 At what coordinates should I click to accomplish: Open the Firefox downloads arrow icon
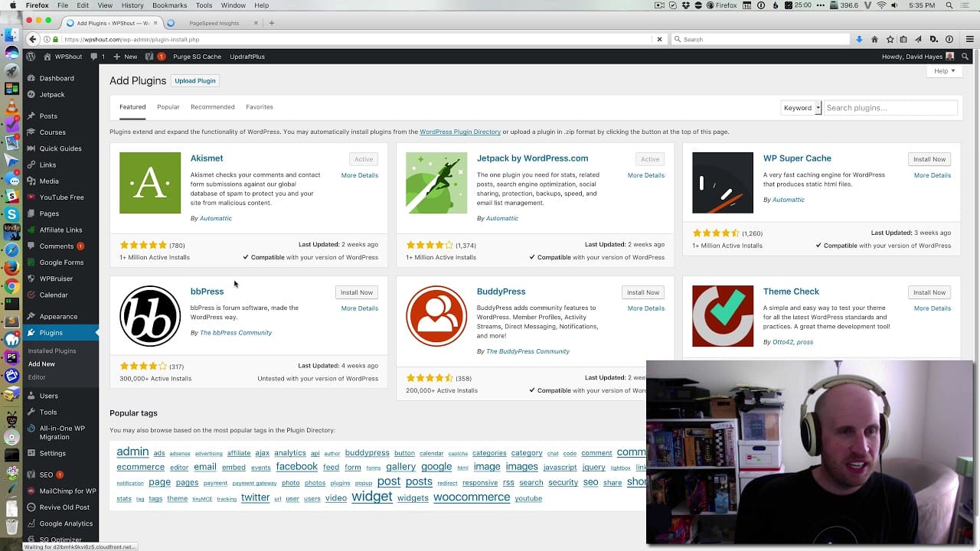pyautogui.click(x=859, y=39)
